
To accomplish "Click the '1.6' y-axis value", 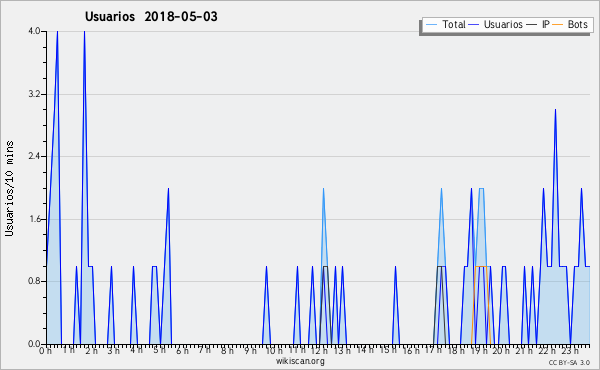I will click(34, 219).
